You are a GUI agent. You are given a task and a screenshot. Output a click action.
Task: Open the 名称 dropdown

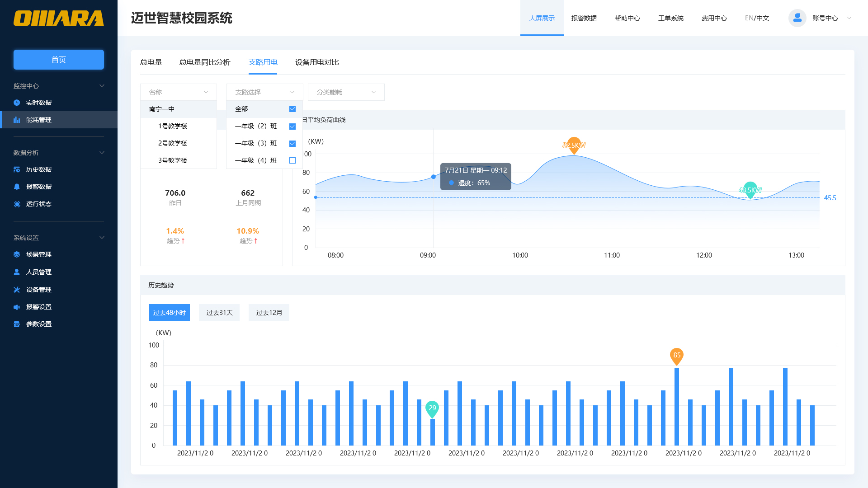[x=179, y=92]
